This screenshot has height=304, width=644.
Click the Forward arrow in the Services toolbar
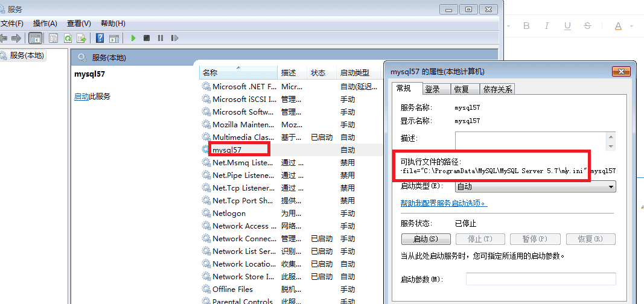(x=16, y=38)
